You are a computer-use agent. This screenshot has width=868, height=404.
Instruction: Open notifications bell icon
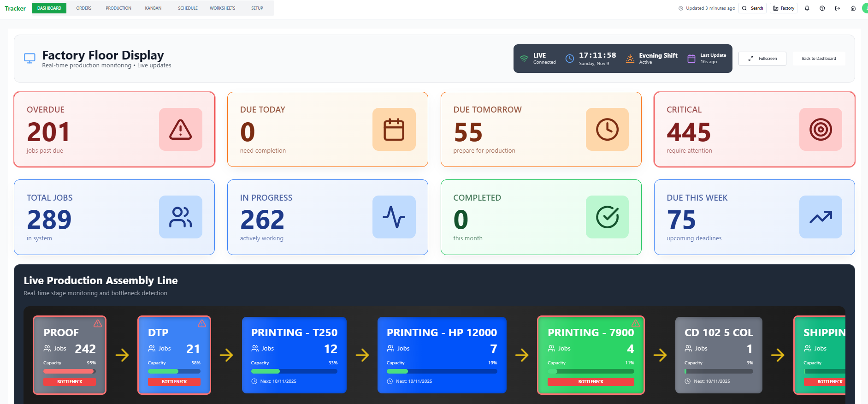coord(807,8)
